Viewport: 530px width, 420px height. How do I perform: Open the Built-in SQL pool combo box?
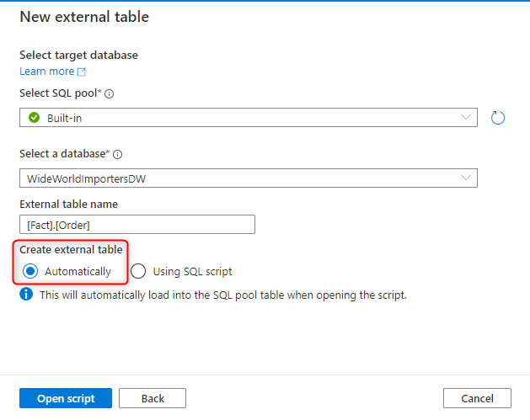(249, 118)
